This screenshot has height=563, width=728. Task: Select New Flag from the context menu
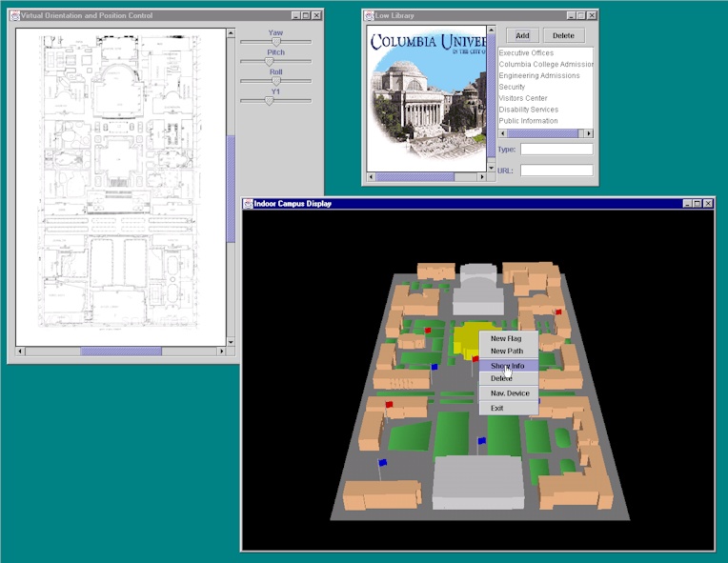(x=506, y=338)
